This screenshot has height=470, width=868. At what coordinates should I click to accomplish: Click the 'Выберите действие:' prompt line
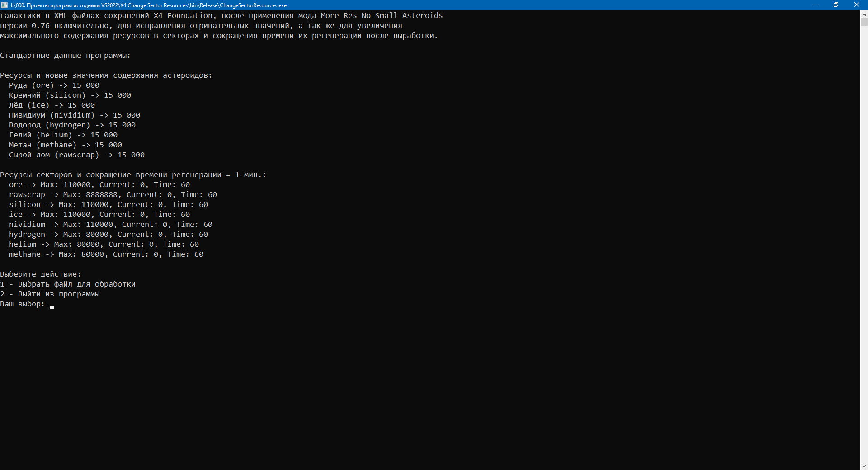(x=40, y=274)
